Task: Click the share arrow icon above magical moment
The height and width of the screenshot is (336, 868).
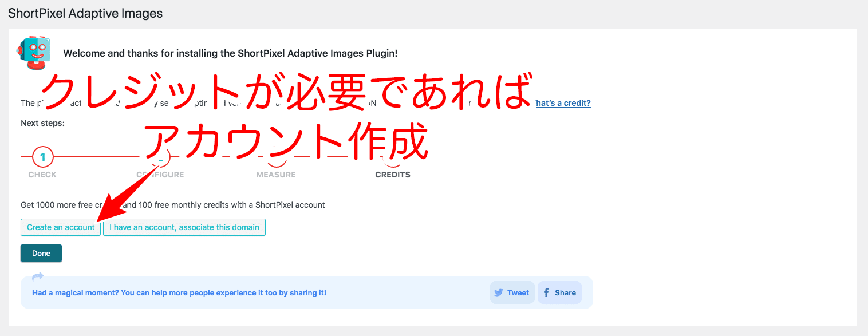Action: tap(38, 277)
